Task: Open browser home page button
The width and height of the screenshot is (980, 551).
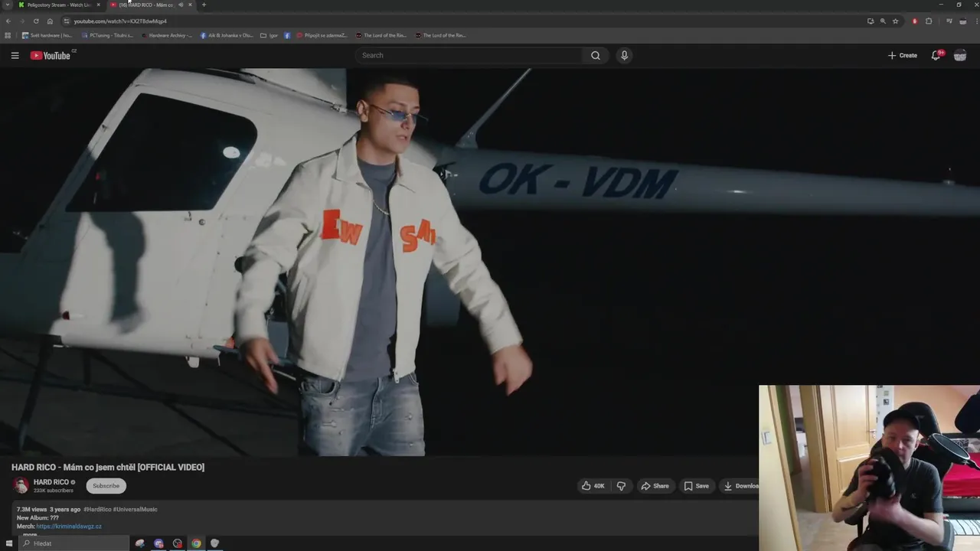Action: coord(50,21)
